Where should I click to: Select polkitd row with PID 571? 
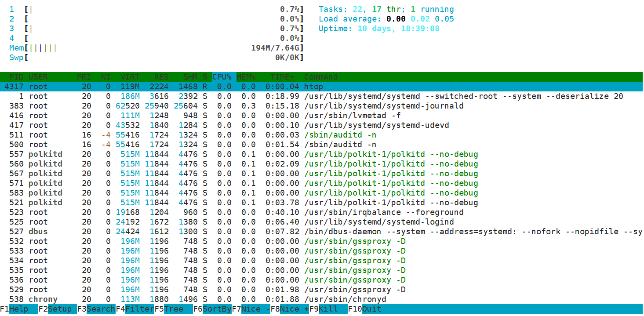point(321,183)
